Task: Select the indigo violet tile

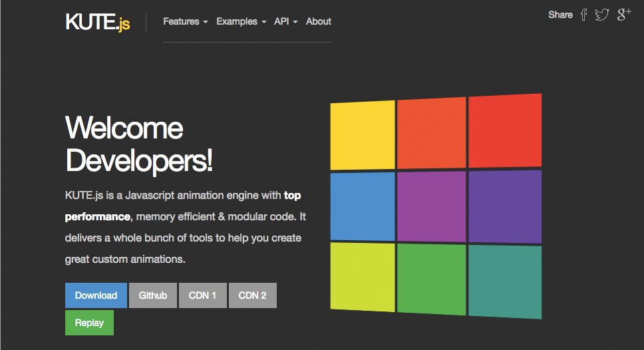Action: coord(505,207)
